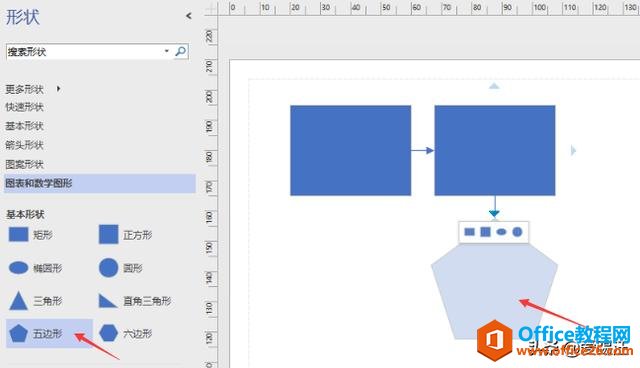Select the square shape in quick toolbar
The image size is (640, 368).
[485, 232]
